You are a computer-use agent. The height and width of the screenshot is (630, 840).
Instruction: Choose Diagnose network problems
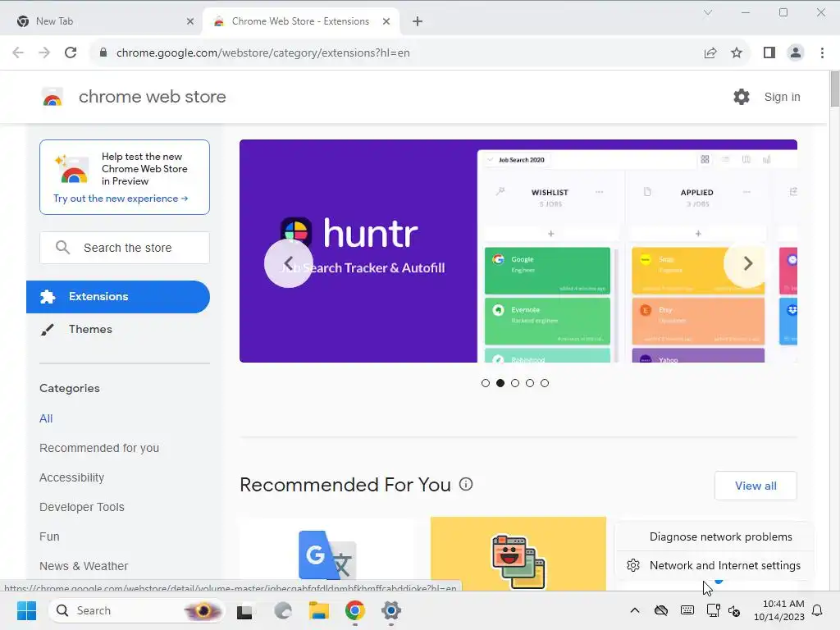click(x=714, y=536)
